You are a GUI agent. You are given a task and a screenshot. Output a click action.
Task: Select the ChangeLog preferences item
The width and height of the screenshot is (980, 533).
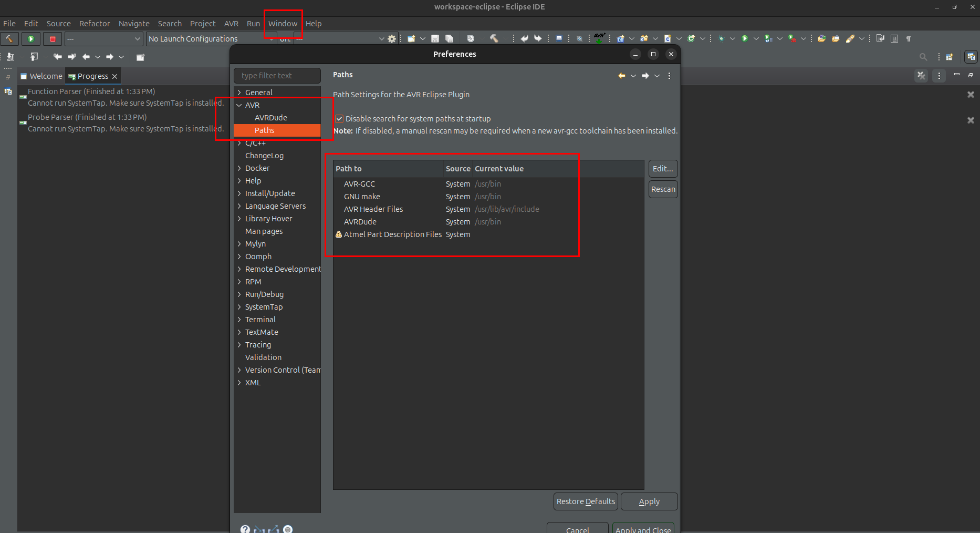pos(264,156)
